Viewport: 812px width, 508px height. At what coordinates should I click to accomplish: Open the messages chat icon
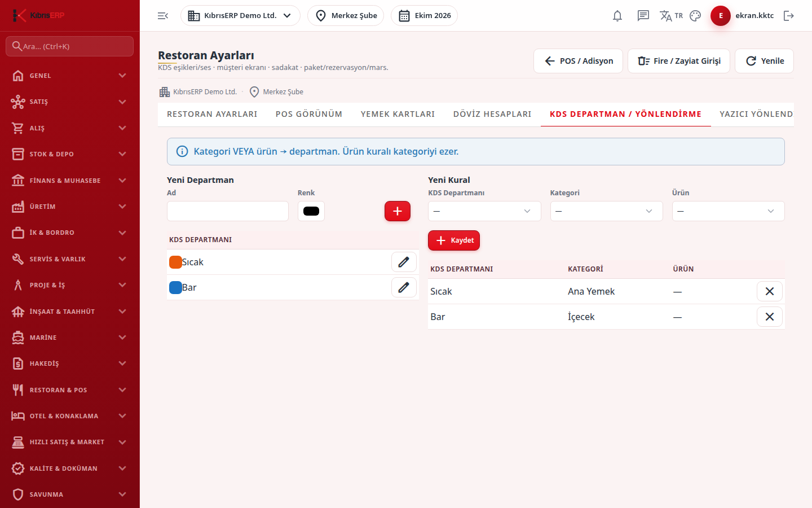643,16
